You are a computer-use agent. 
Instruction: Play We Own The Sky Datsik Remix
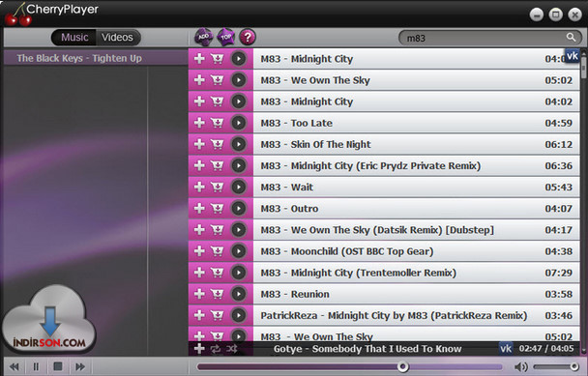click(239, 229)
